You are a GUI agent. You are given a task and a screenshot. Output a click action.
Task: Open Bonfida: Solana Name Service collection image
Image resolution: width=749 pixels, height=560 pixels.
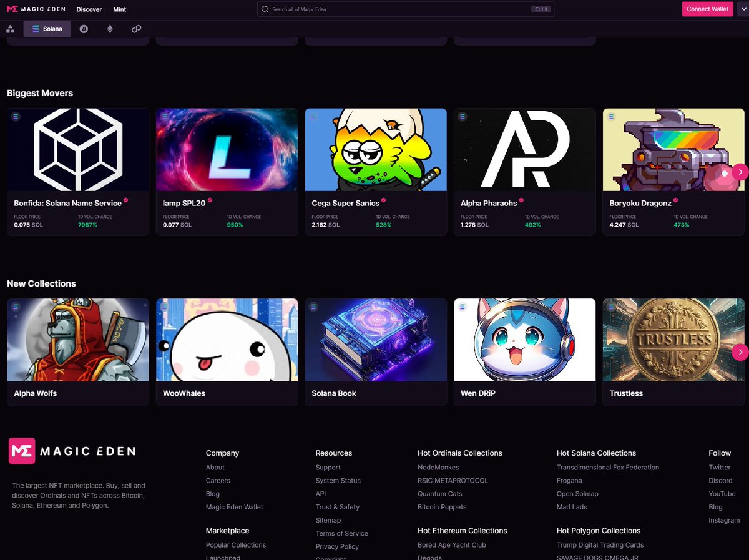(78, 150)
